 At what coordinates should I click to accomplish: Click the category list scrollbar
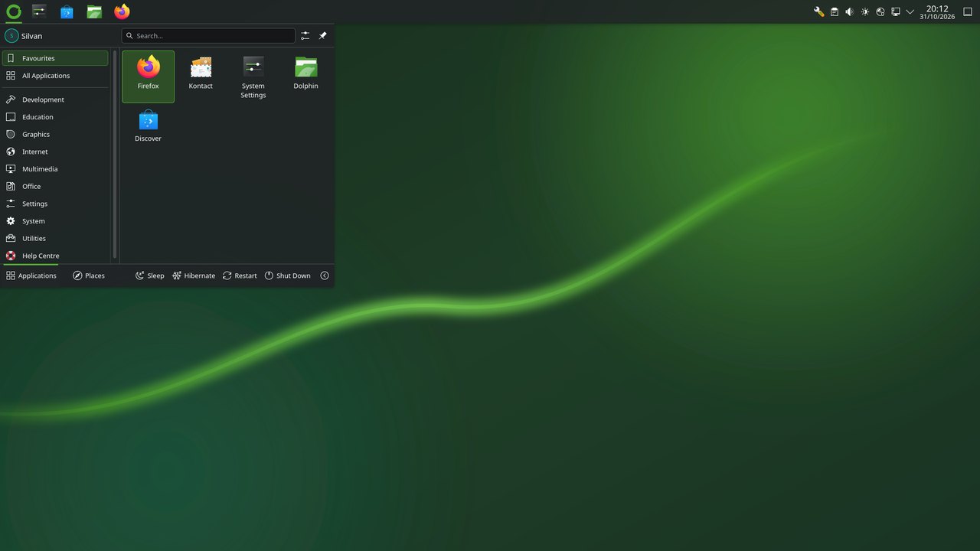point(115,154)
